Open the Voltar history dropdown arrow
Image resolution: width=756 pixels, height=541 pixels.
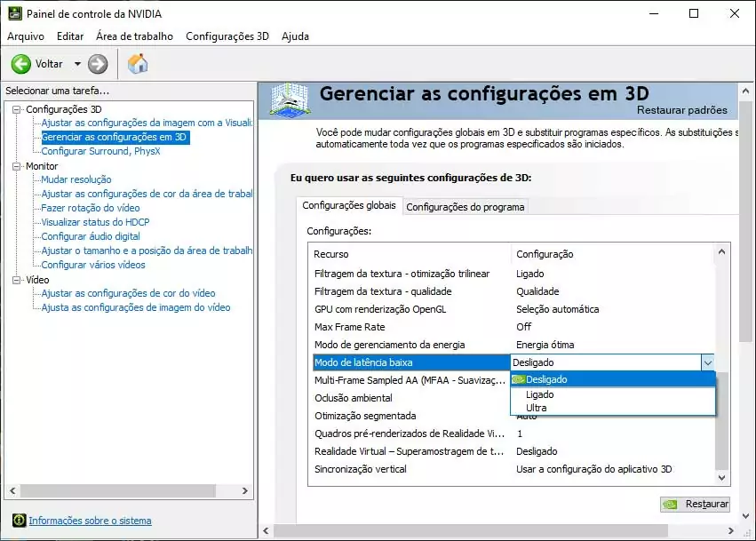77,64
